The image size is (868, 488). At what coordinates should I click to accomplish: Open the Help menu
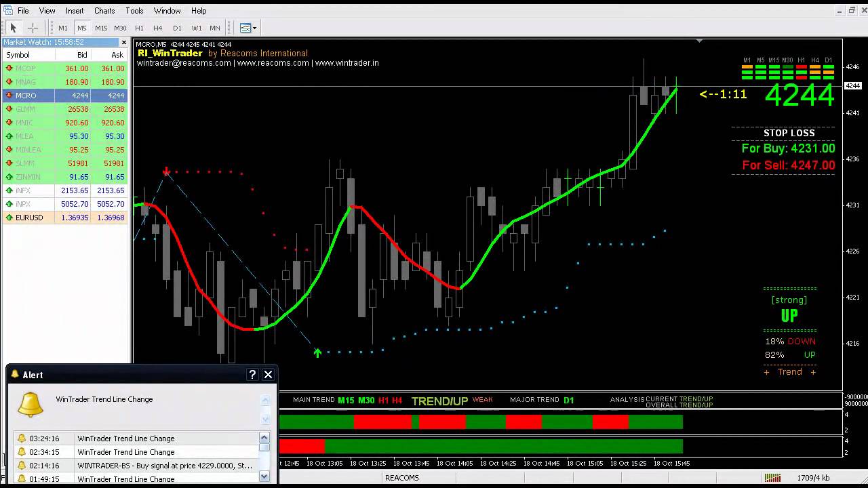199,11
